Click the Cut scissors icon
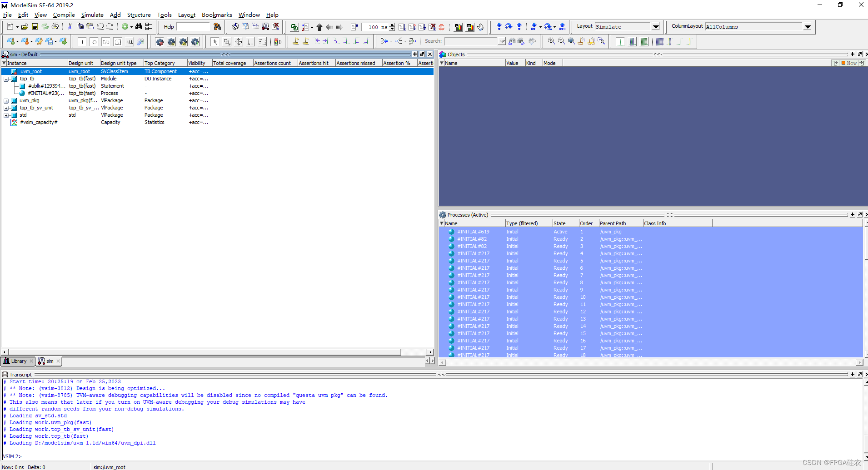 point(70,27)
